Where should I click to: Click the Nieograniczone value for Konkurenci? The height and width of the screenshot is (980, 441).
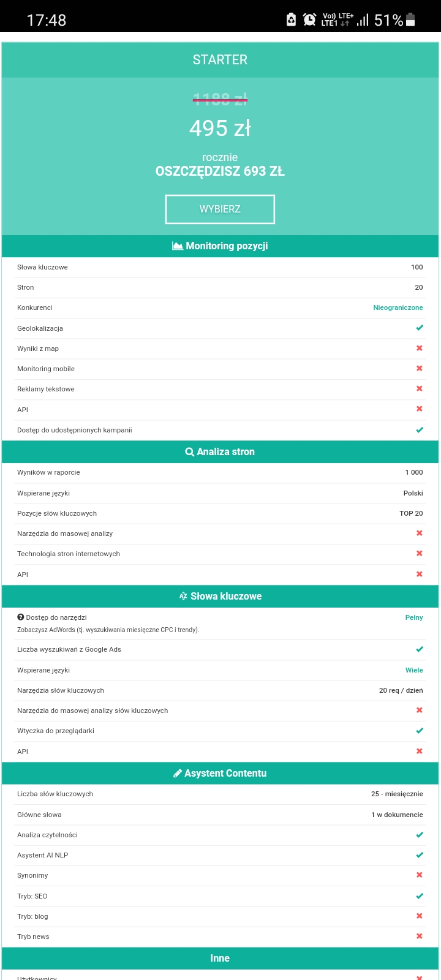[x=398, y=307]
